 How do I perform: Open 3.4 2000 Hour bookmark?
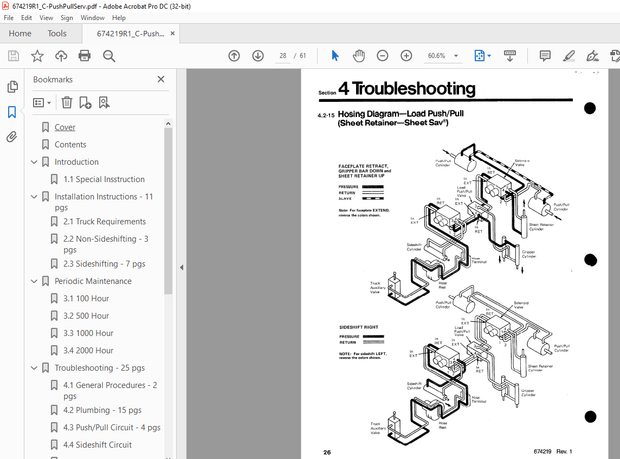(x=88, y=351)
